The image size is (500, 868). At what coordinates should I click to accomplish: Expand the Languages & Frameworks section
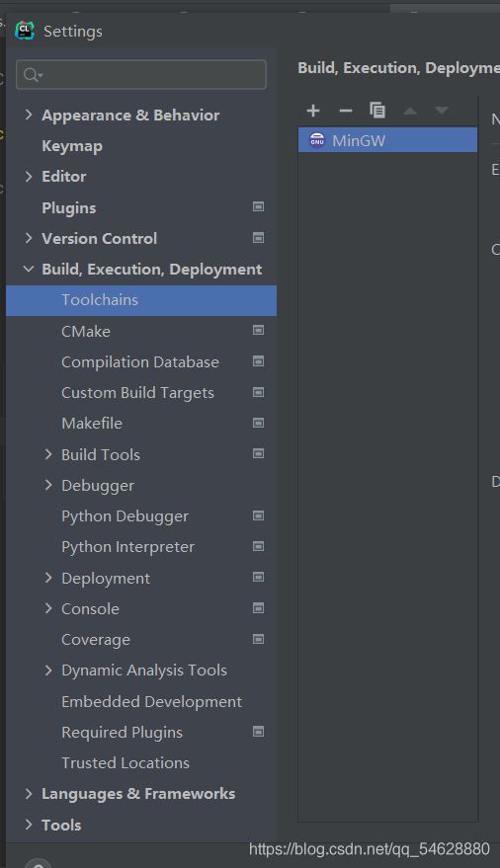click(x=29, y=793)
